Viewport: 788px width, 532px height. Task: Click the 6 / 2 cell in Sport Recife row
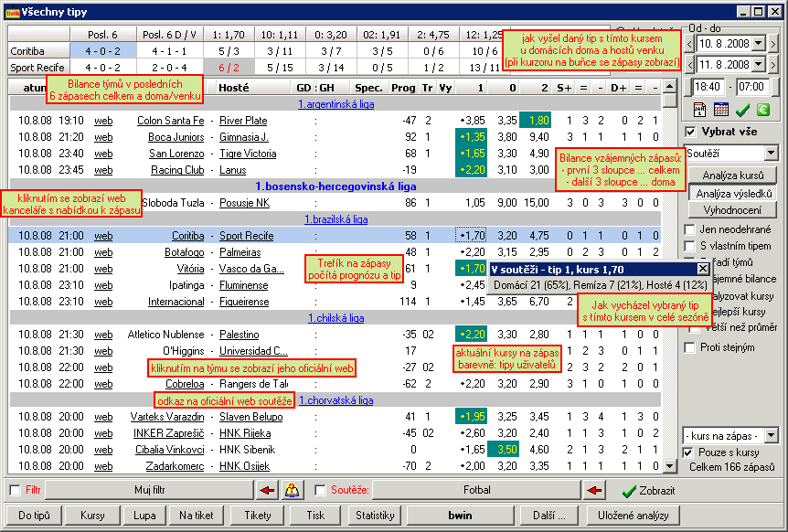[x=229, y=68]
